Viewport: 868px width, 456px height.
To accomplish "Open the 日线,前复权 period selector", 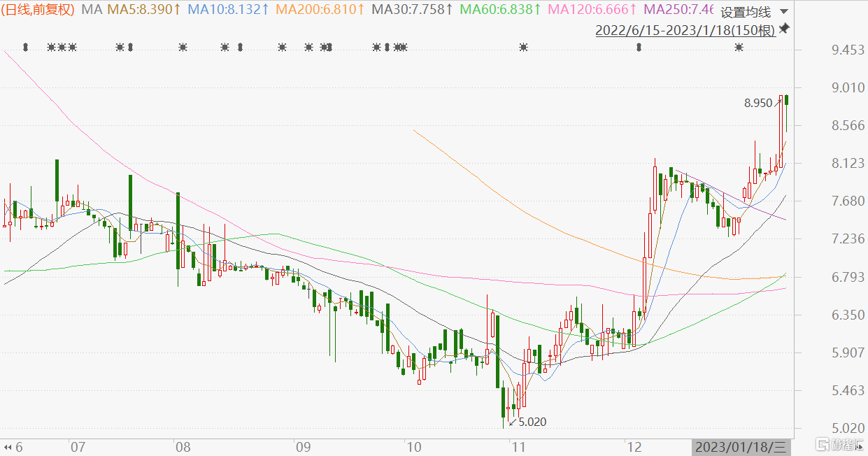I will tap(40, 10).
